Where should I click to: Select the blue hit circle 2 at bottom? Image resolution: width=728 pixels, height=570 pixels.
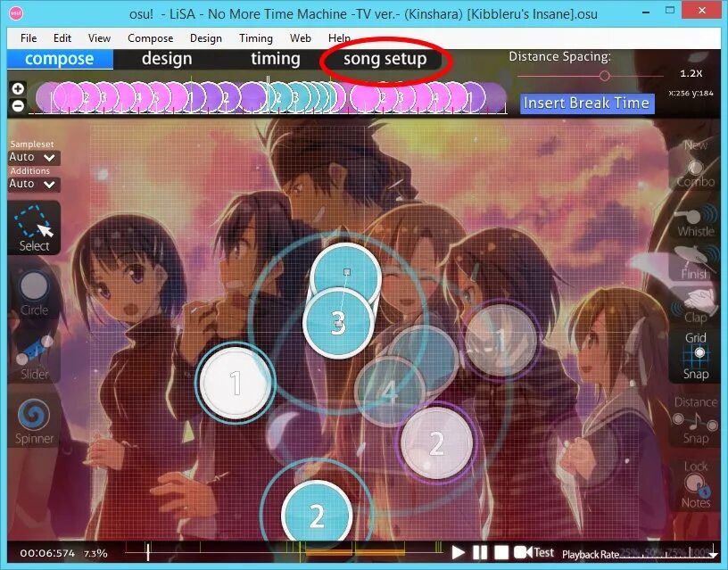coord(317,516)
